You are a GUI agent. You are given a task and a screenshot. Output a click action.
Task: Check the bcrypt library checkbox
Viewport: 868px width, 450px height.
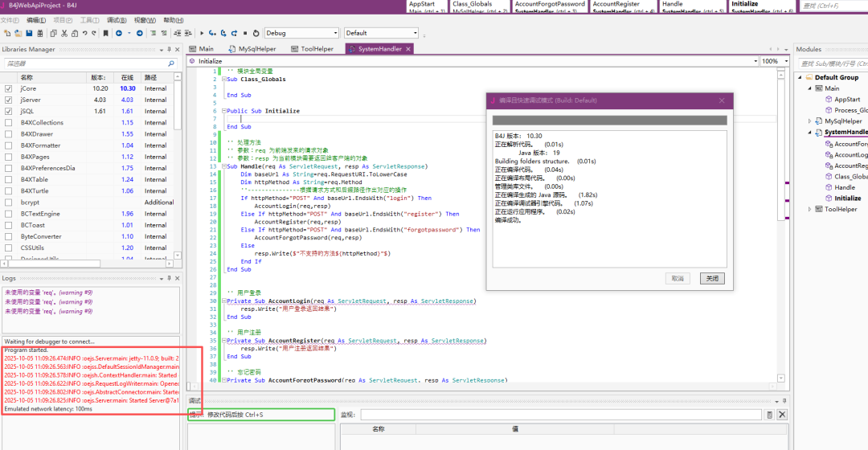(9, 202)
